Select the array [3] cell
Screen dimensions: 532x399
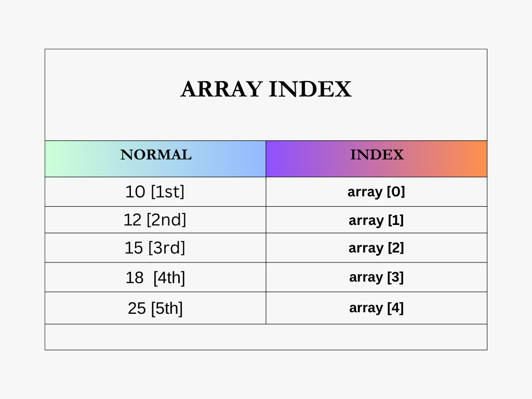377,277
